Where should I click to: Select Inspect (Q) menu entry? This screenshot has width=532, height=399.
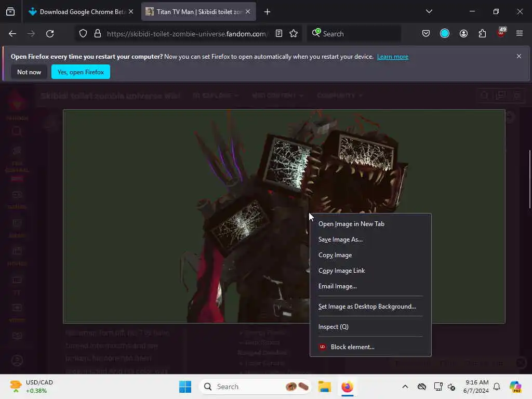[370, 327]
